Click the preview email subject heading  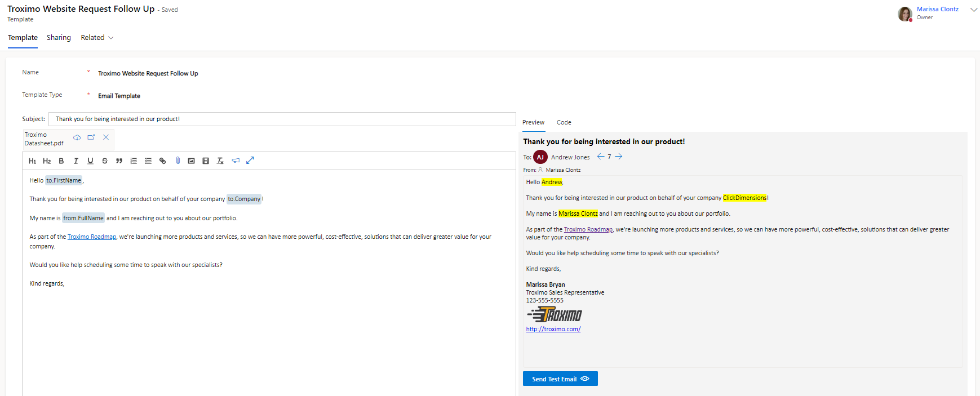(x=604, y=141)
